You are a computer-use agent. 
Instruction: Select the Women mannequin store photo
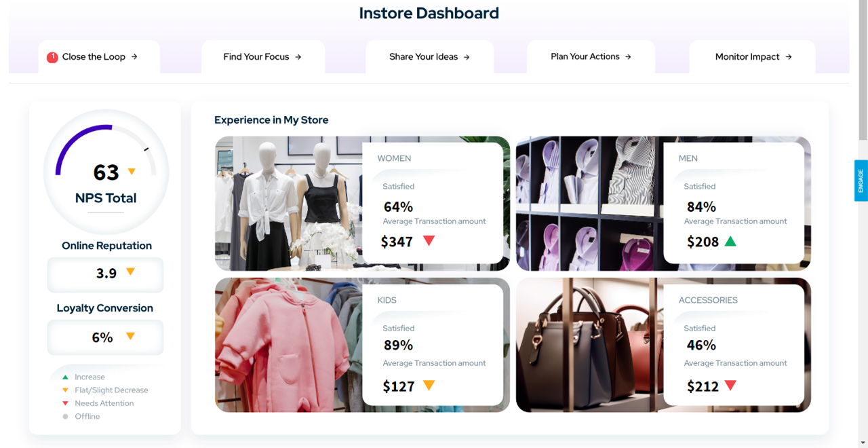(x=288, y=204)
